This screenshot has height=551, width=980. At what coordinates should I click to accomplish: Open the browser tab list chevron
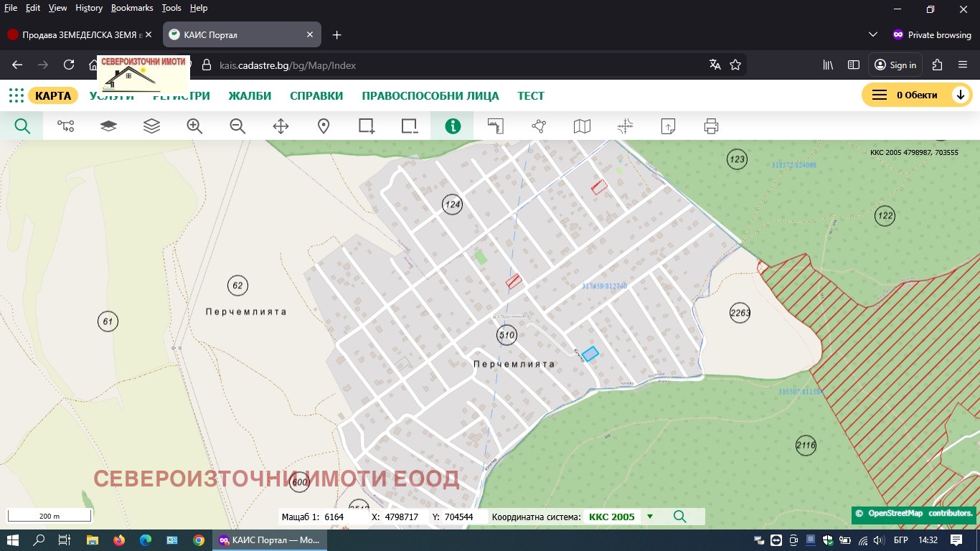click(x=872, y=34)
